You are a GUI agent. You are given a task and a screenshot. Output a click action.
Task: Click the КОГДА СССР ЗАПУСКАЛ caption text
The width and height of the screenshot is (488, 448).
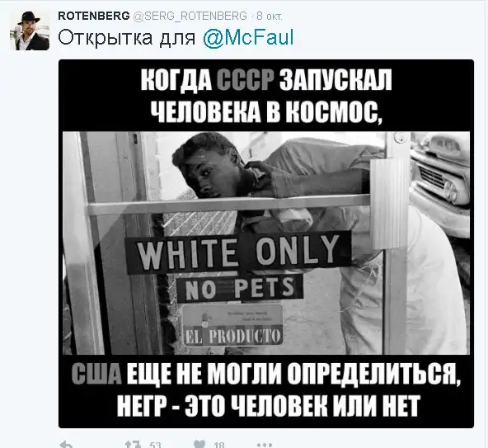click(266, 80)
